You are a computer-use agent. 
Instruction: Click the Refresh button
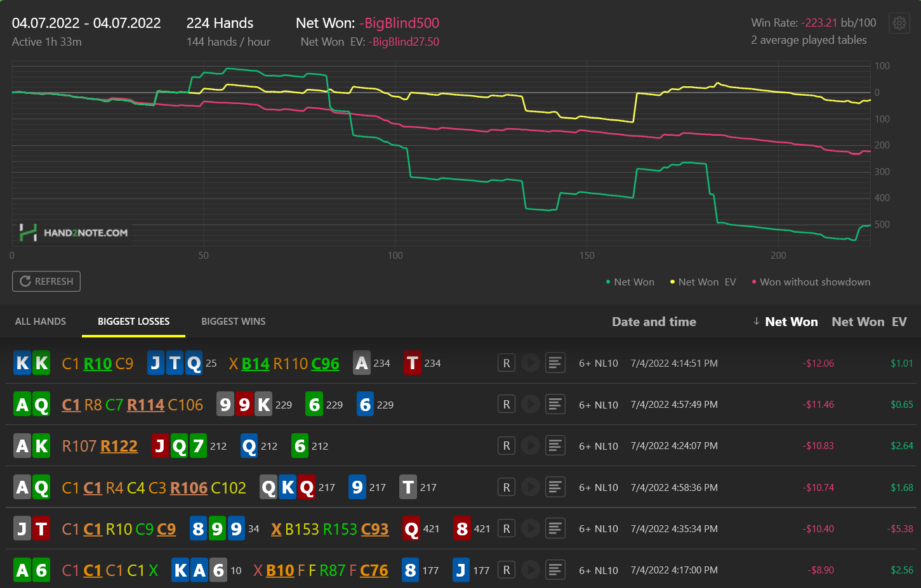coord(46,281)
